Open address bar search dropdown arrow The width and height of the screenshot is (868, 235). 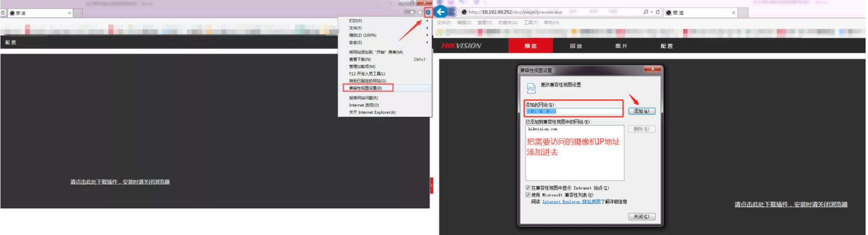pyautogui.click(x=652, y=12)
